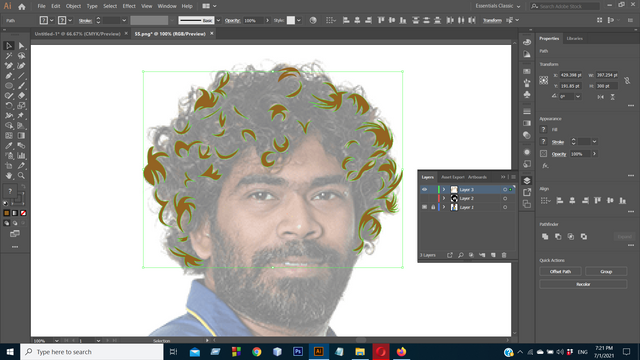Open the Recolor Artwork wheel icon in control bar
This screenshot has width=640, height=360.
(x=313, y=20)
